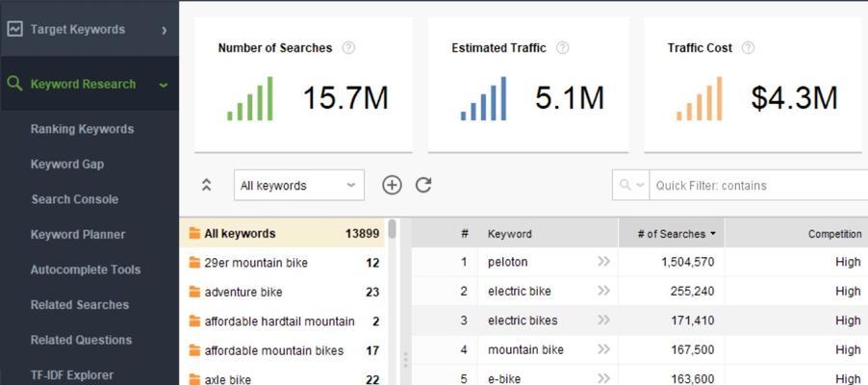Click the arrows icon next to peloton

pos(603,262)
